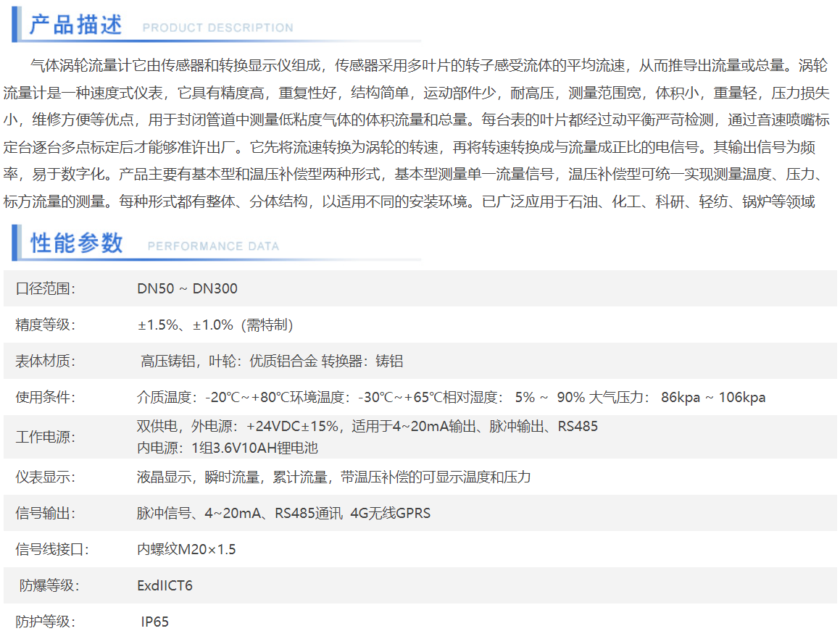The width and height of the screenshot is (840, 631).
Task: Select the 仪表显示 row label
Action: 46,477
